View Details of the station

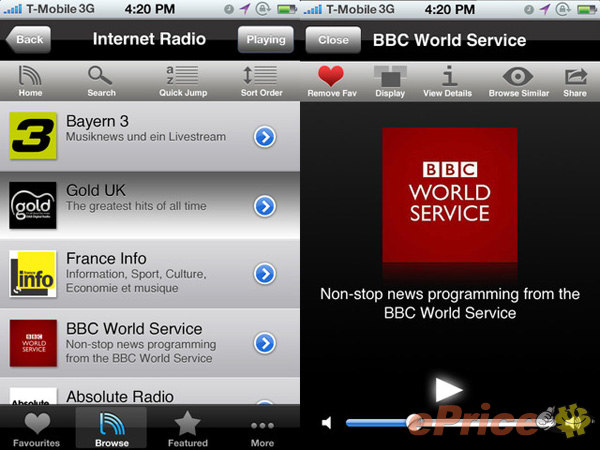(447, 81)
